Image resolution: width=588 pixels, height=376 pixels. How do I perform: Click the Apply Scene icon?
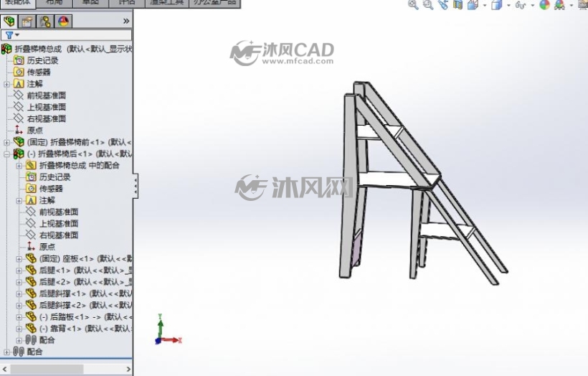click(x=559, y=5)
